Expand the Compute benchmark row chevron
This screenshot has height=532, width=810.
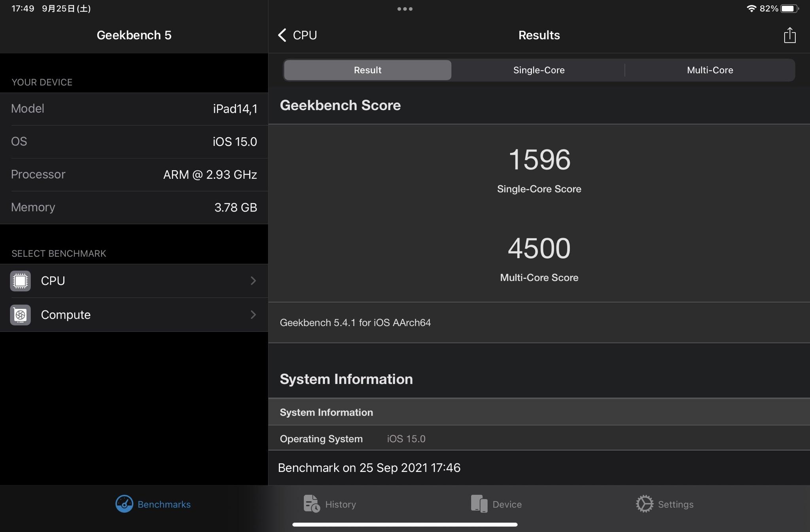[x=253, y=315]
